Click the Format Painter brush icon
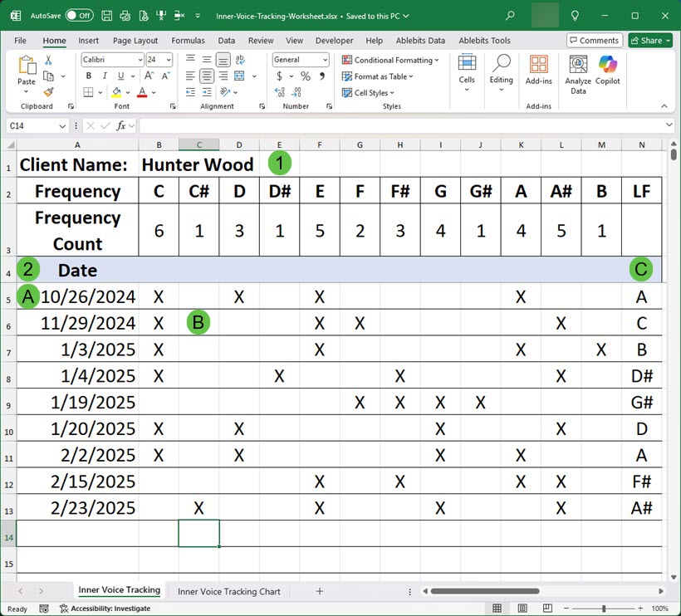This screenshot has width=681, height=616. (x=48, y=92)
